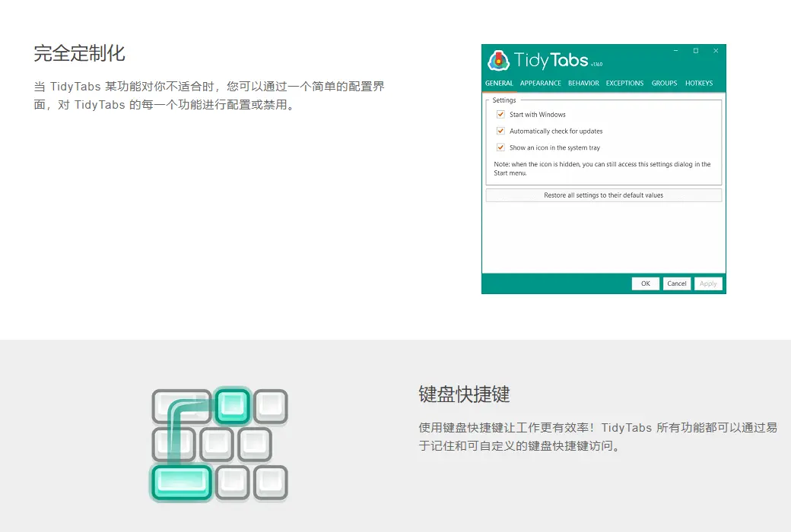Click the Cancel button
791x532 pixels.
click(676, 283)
